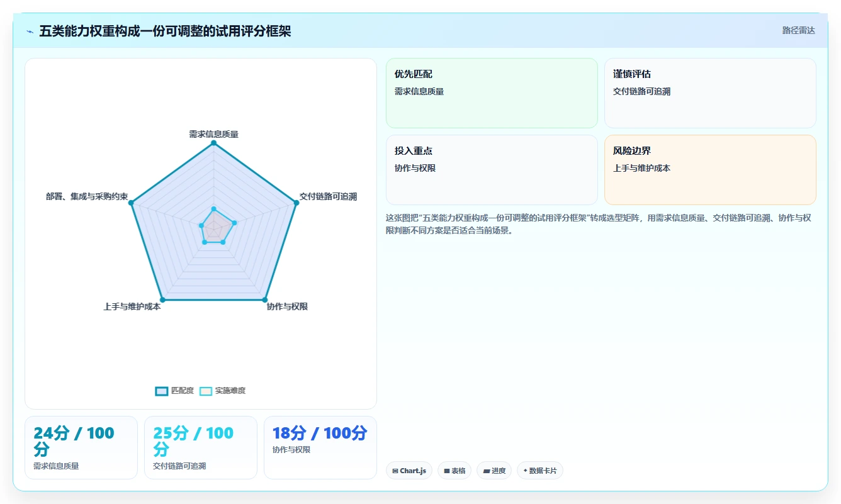
Task: Open the 投入重点 card
Action: (492, 170)
